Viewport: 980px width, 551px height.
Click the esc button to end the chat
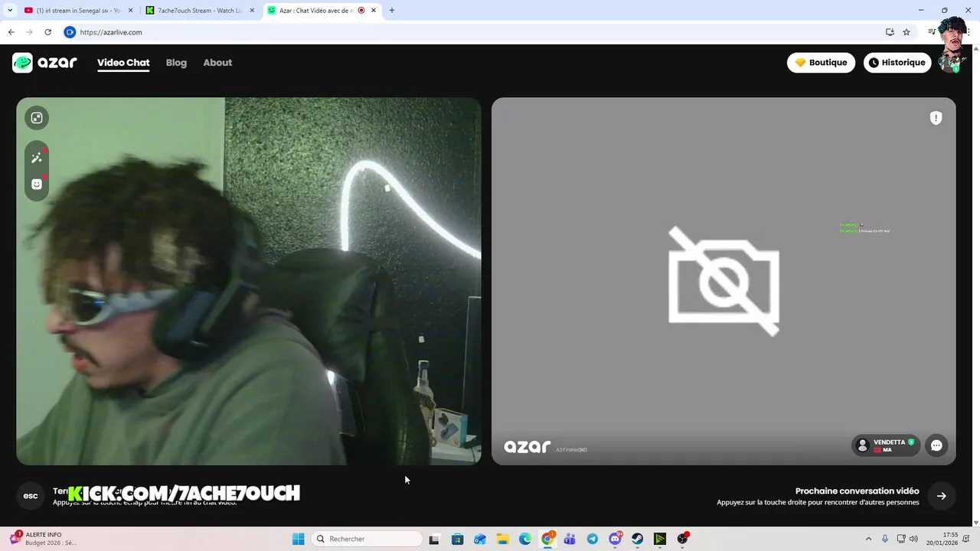31,496
